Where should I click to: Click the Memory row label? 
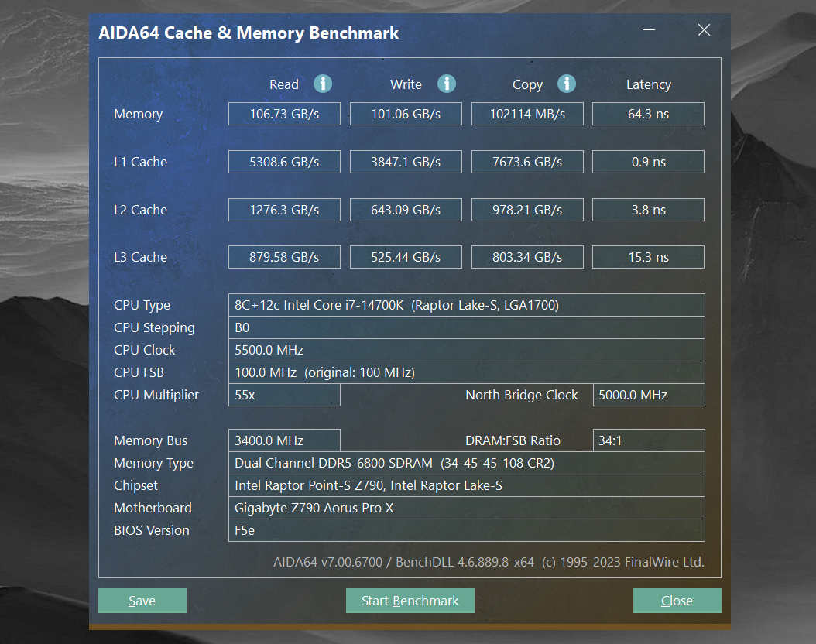click(x=139, y=114)
